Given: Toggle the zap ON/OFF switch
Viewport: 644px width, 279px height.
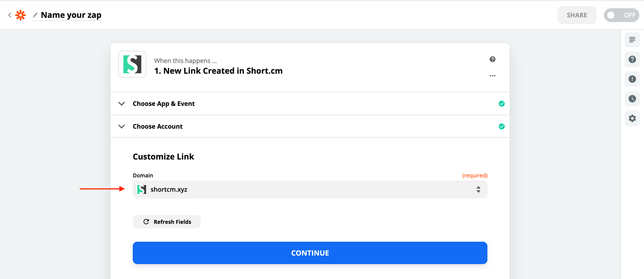Looking at the screenshot, I should 621,15.
